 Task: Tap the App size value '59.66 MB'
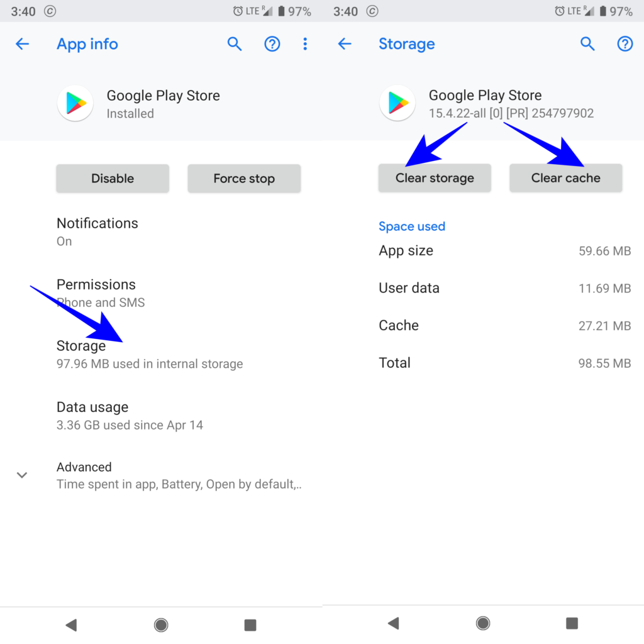[604, 251]
